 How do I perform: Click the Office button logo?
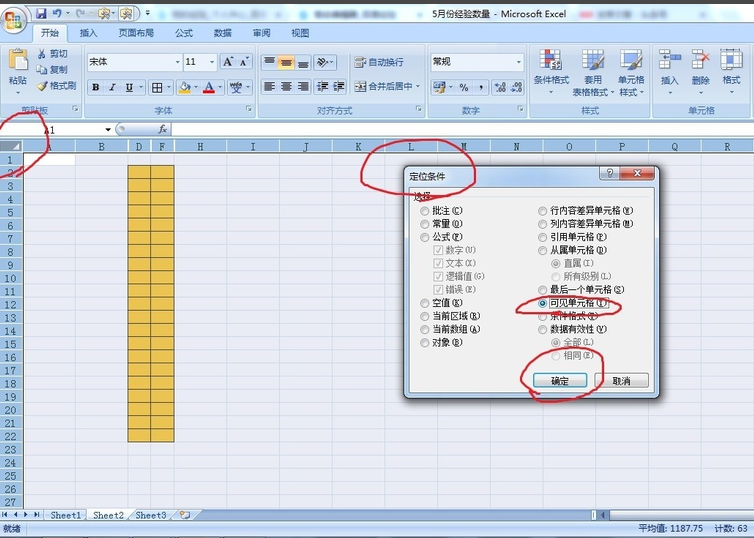click(14, 22)
